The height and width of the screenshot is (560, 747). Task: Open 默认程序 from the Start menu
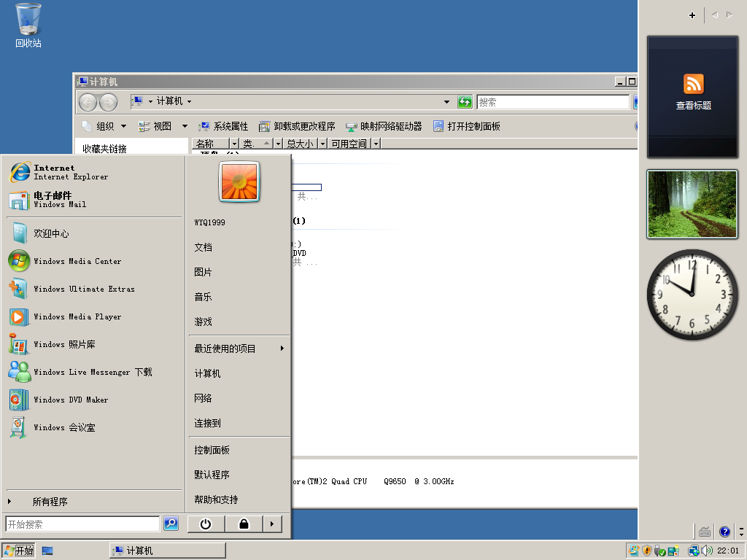click(x=239, y=475)
